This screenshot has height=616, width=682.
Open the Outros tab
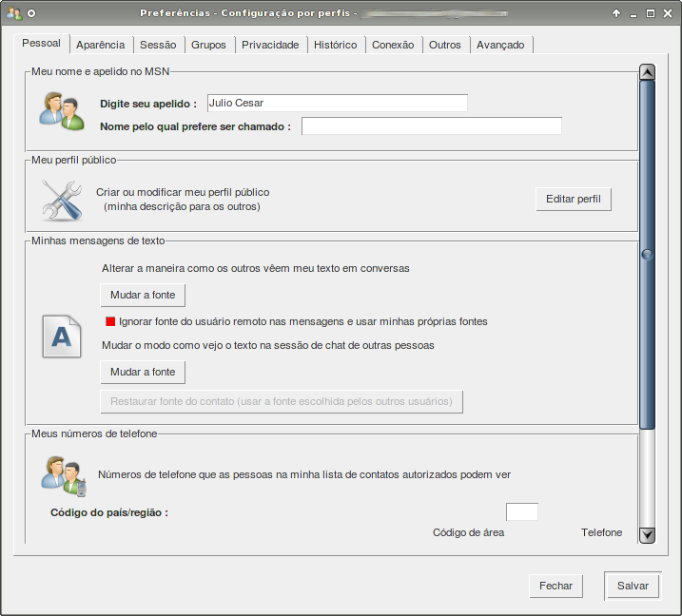click(x=444, y=45)
